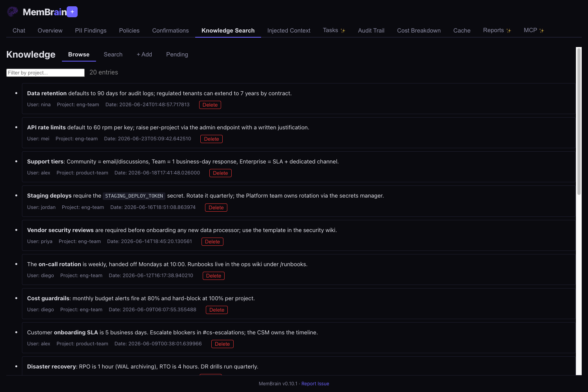The image size is (588, 392).
Task: Delete the Vendor security reviews entry
Action: click(x=212, y=241)
